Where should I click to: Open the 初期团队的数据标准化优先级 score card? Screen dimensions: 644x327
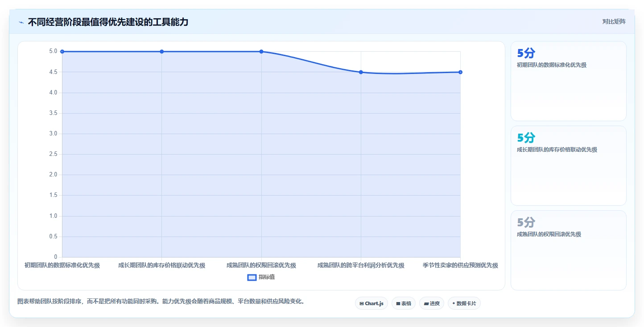569,81
